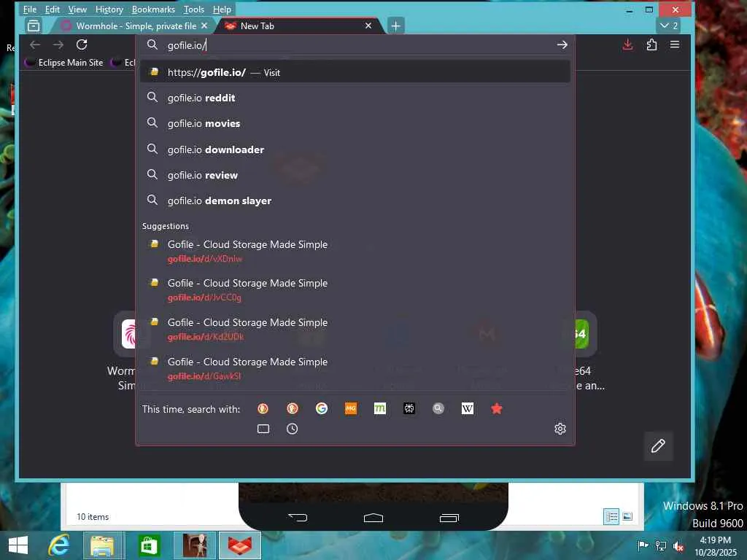Go back to previous page
This screenshot has height=560, width=747.
(x=35, y=44)
